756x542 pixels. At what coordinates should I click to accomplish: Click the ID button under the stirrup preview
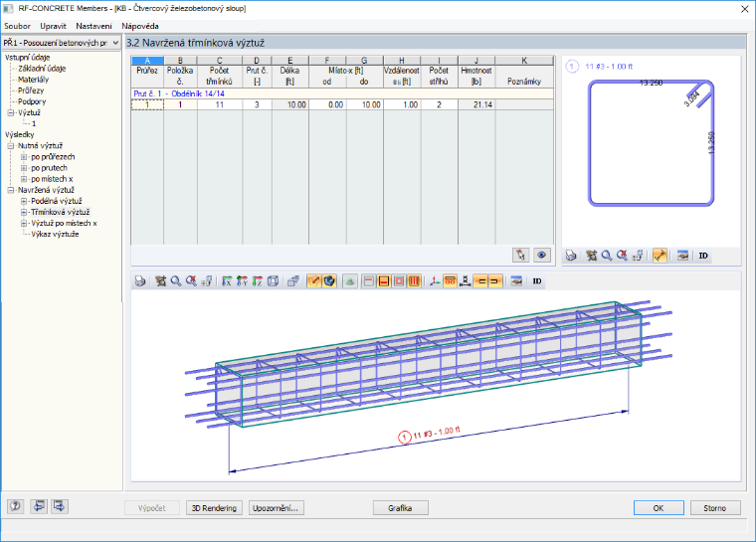(x=703, y=256)
